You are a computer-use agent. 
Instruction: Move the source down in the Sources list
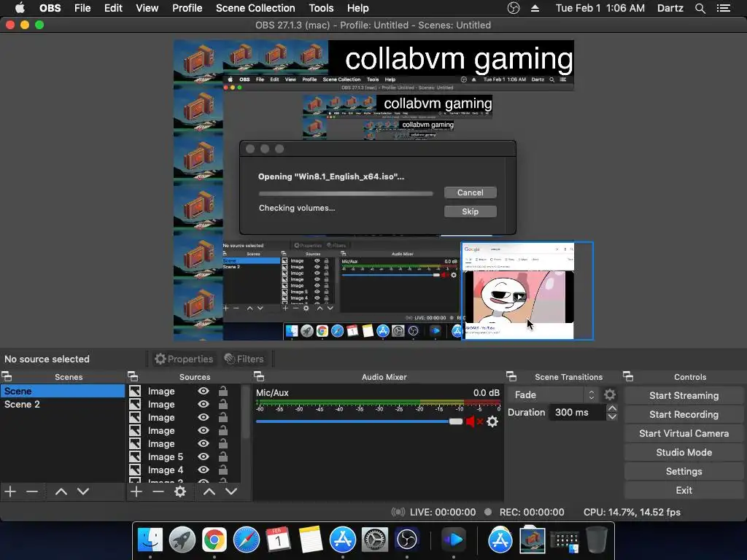[231, 491]
